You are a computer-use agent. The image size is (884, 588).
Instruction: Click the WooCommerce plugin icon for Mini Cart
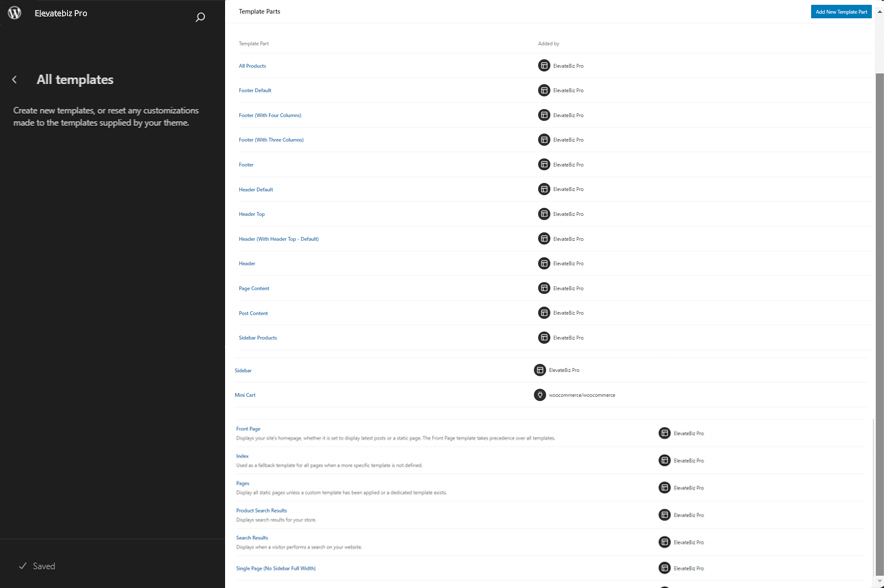pos(540,395)
